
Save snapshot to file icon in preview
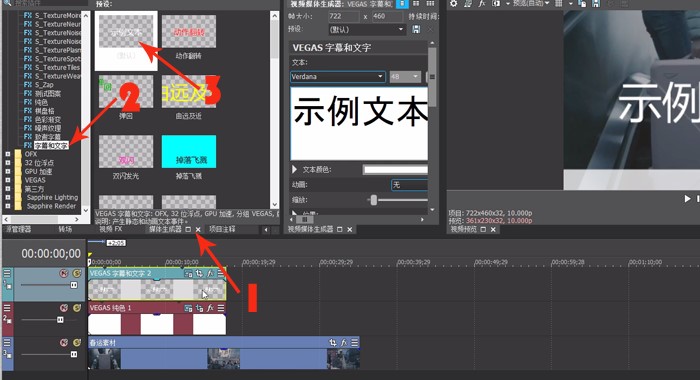click(x=596, y=3)
